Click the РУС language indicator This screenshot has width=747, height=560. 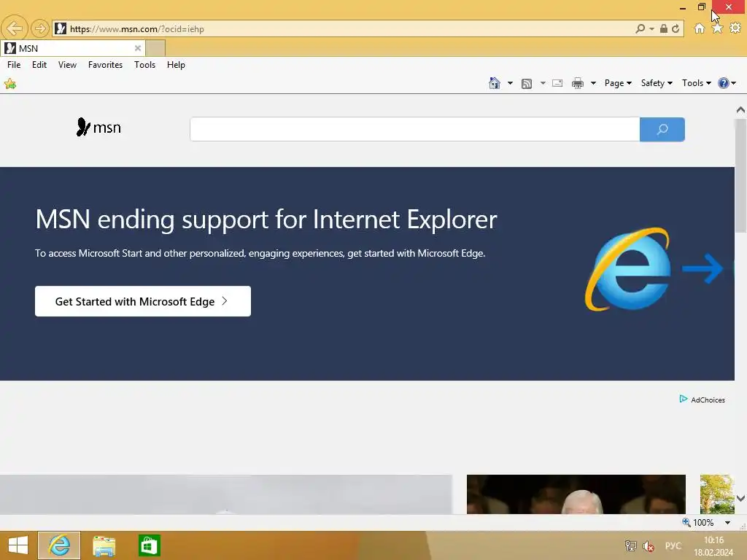(x=673, y=545)
